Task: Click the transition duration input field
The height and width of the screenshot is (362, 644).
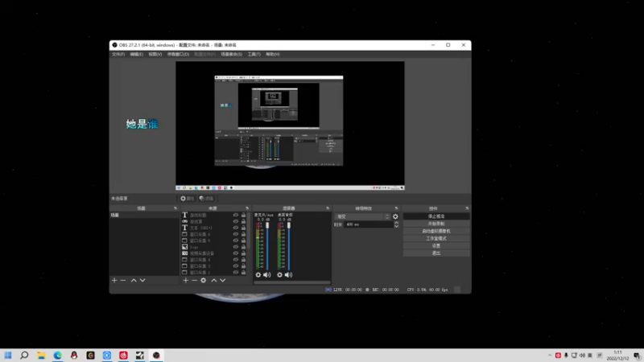Action: (x=369, y=224)
